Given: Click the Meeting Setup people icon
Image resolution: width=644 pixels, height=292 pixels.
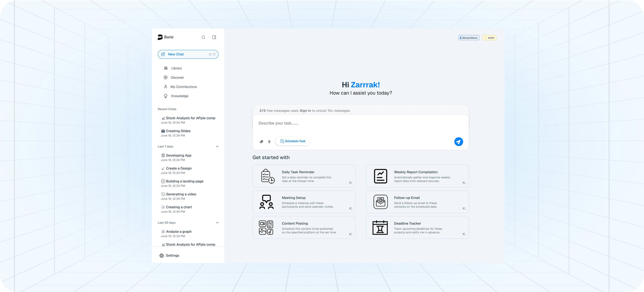Looking at the screenshot, I should (266, 202).
